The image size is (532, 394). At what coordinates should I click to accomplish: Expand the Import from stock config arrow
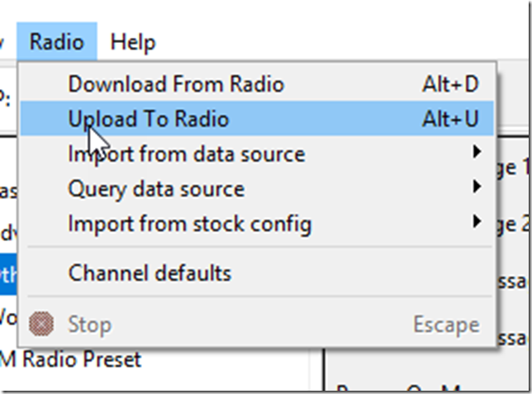pyautogui.click(x=477, y=223)
